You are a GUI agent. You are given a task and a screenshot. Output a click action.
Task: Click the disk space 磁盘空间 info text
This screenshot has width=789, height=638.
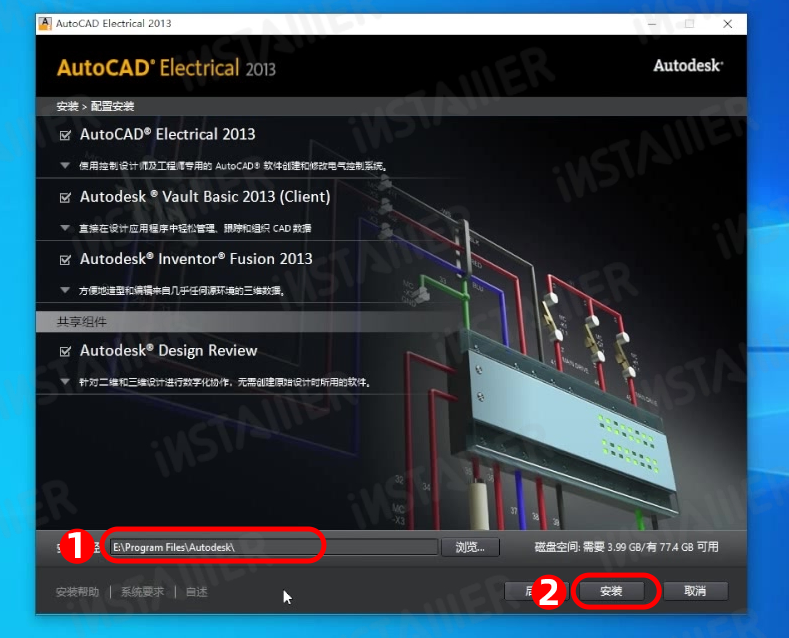pos(626,547)
